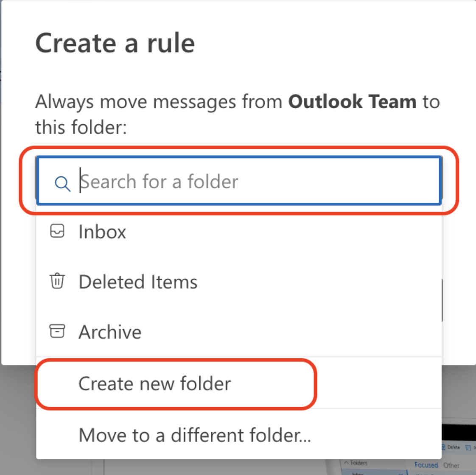The height and width of the screenshot is (475, 476).
Task: Click the Delete icon on the background toolbar
Action: click(x=444, y=446)
